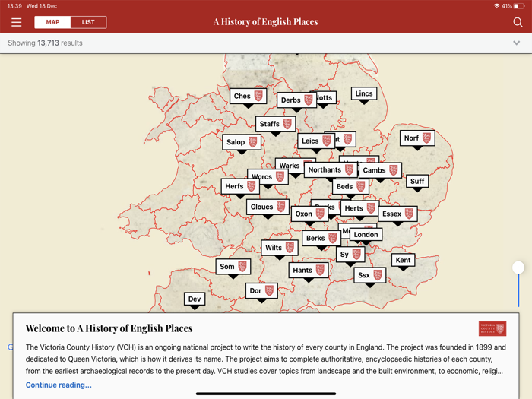This screenshot has width=532, height=399.
Task: Select the Gloucs county marker
Action: click(x=268, y=207)
